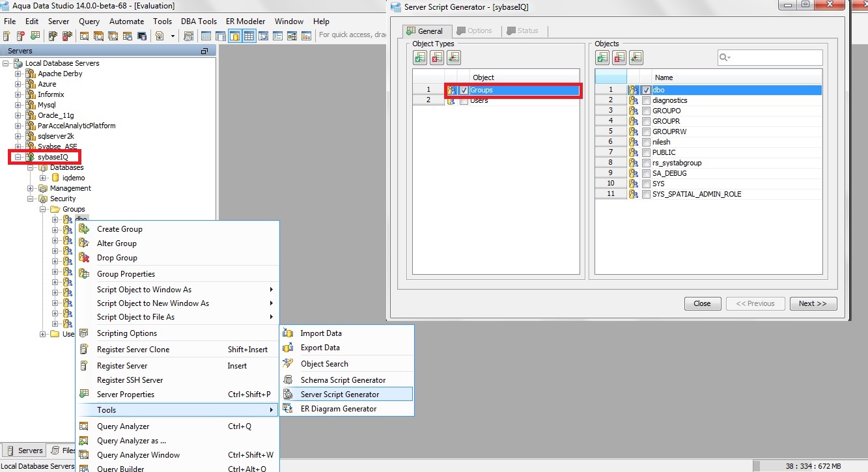Select the GROUPRW row
Image resolution: width=868 pixels, height=472 pixels.
(x=708, y=132)
